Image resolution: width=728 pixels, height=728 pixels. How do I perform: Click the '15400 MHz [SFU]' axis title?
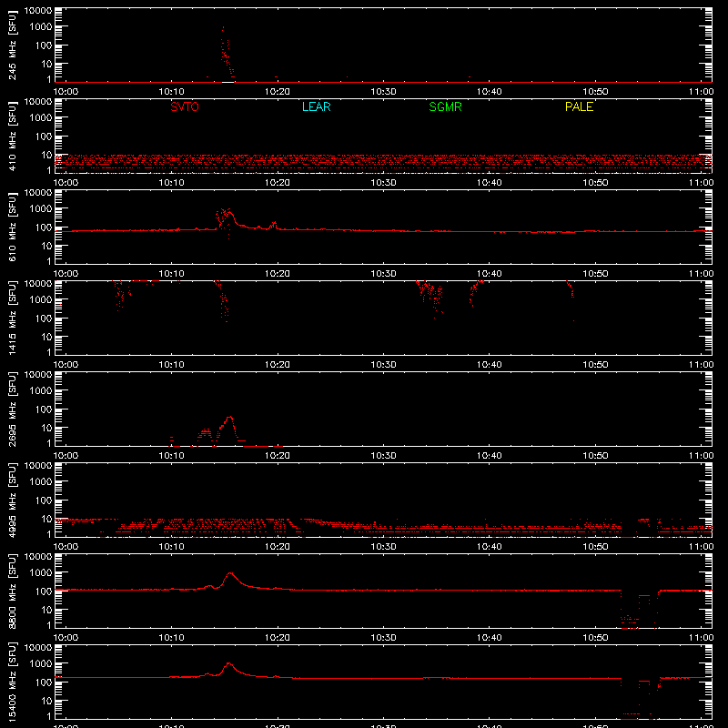[x=12, y=682]
